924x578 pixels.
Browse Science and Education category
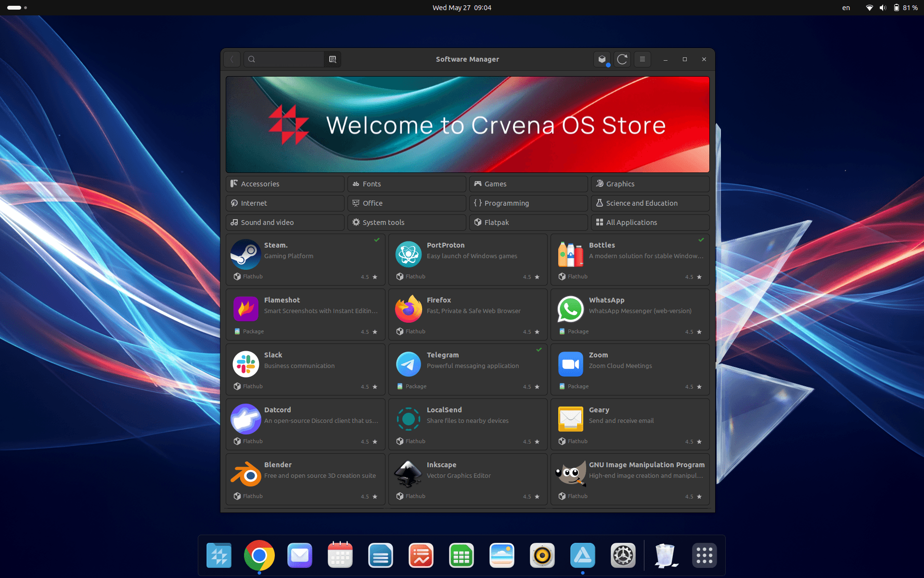[650, 203]
